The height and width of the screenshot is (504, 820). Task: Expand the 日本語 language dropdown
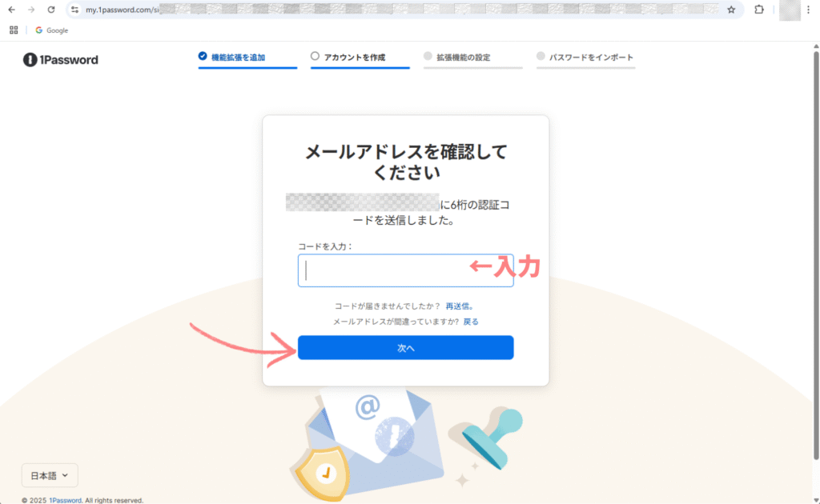(50, 475)
